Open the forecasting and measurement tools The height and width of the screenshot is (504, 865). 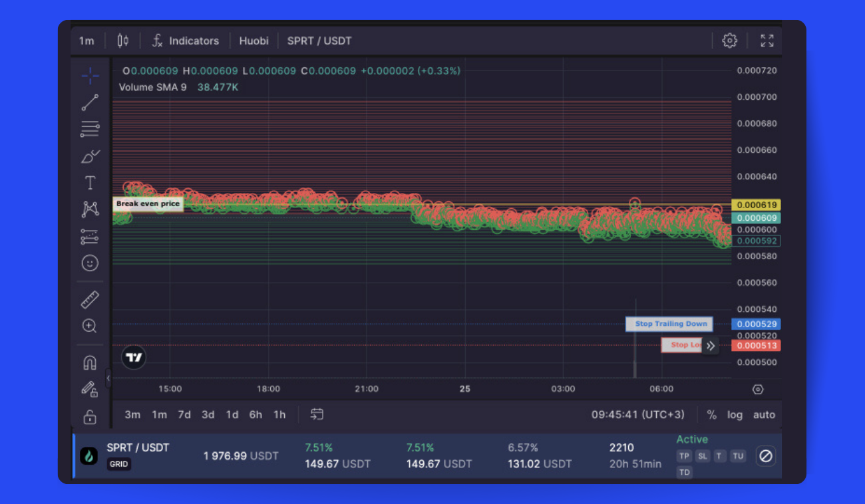(x=90, y=236)
